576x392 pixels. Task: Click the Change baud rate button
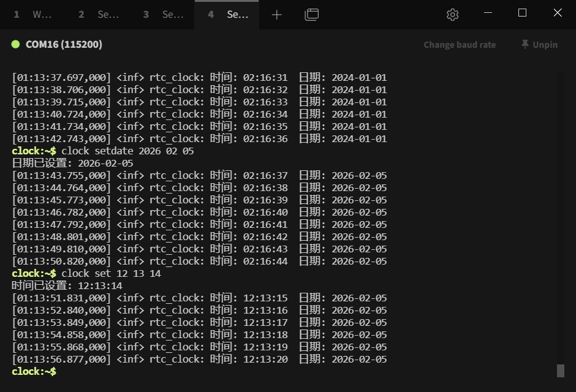[460, 45]
